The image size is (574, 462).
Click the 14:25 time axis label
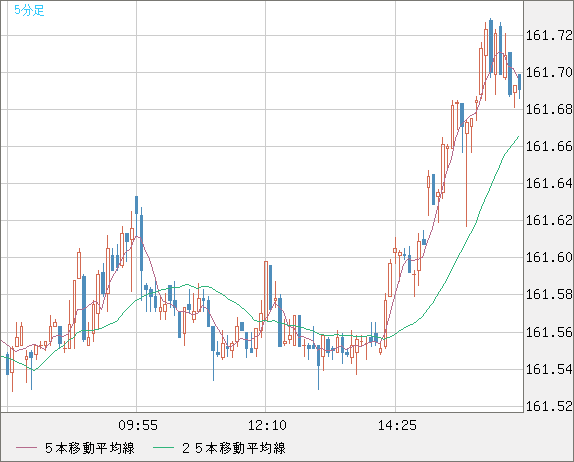coord(397,425)
